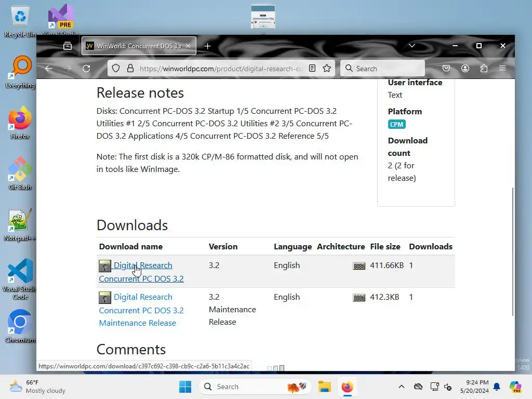Image resolution: width=532 pixels, height=399 pixels.
Task: Click the Firefox back arrow button
Action: (49, 69)
